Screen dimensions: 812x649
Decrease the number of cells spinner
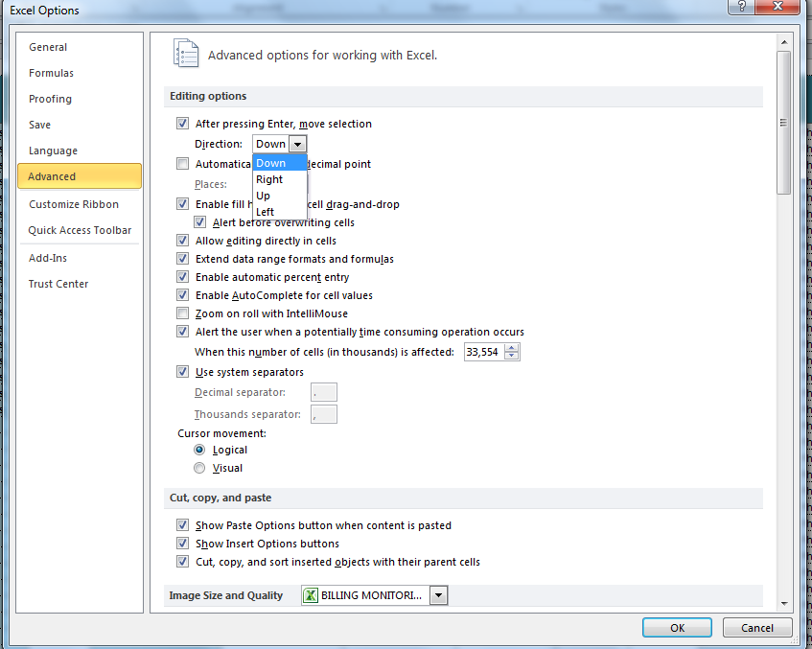pos(512,356)
